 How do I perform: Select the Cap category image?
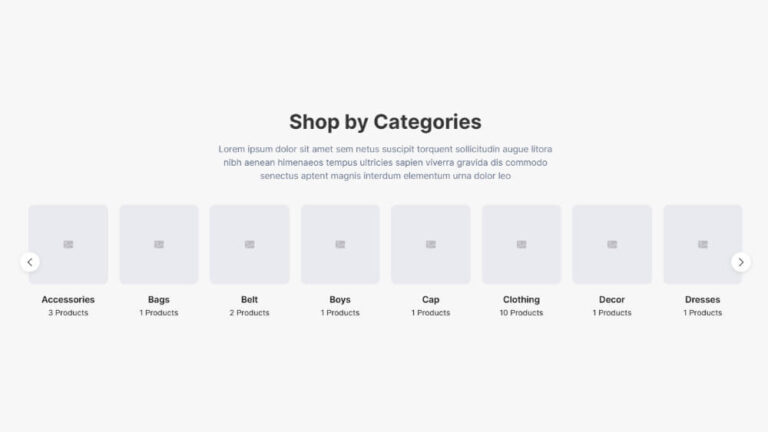point(431,244)
